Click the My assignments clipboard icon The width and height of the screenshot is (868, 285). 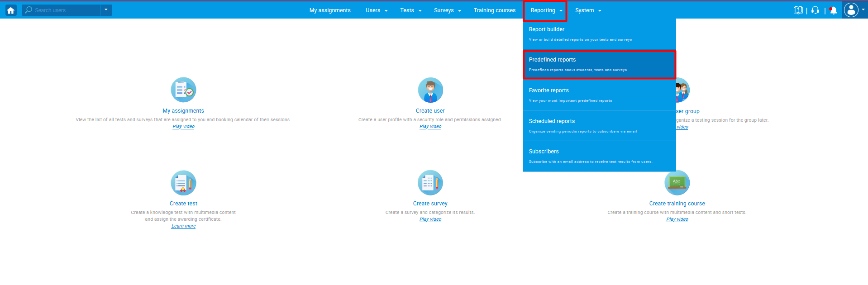pos(183,90)
